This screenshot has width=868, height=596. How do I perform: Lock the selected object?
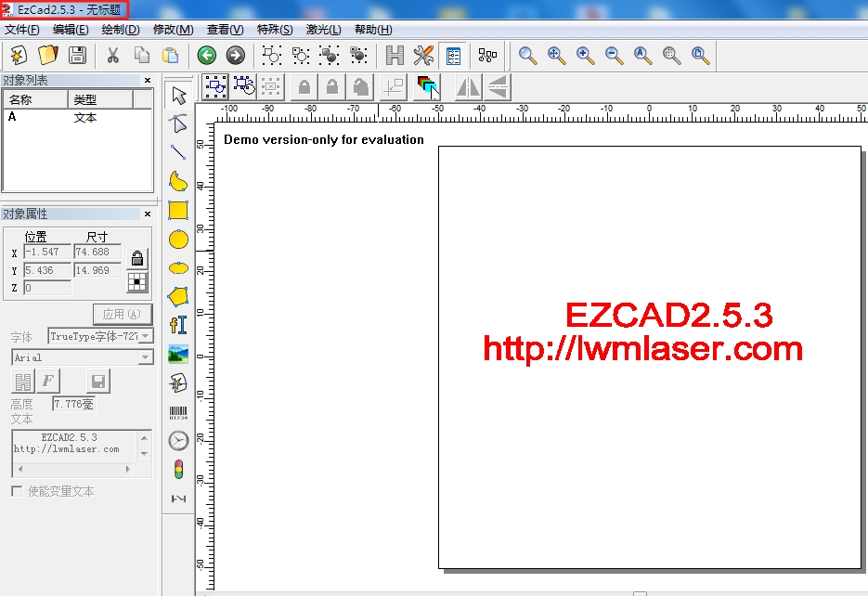coord(304,87)
